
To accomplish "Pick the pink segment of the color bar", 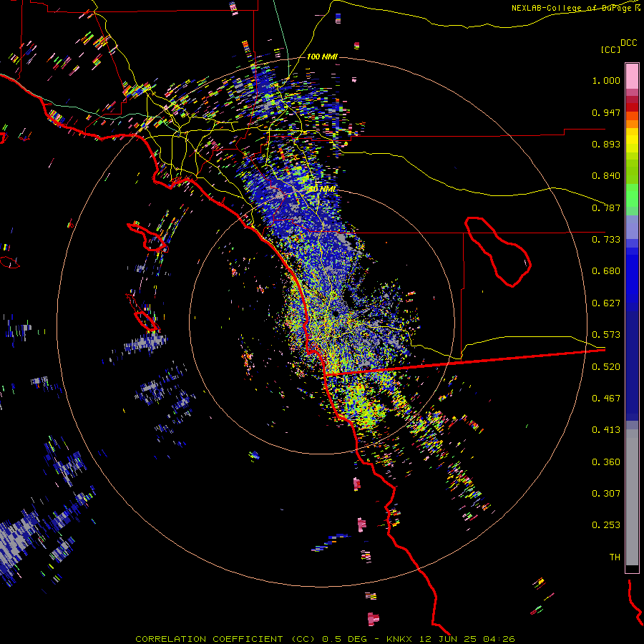I will click(632, 76).
